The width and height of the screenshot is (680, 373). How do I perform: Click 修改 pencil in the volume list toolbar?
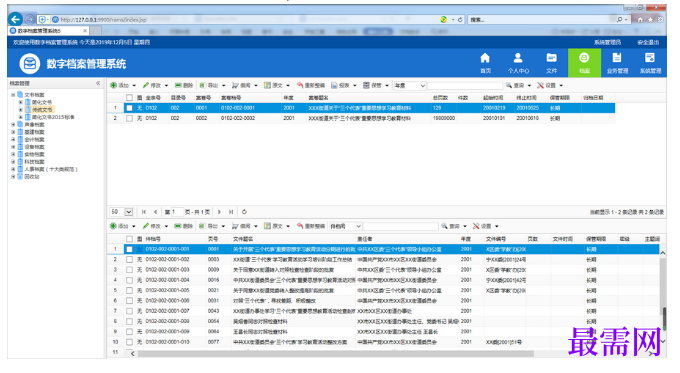click(x=152, y=85)
